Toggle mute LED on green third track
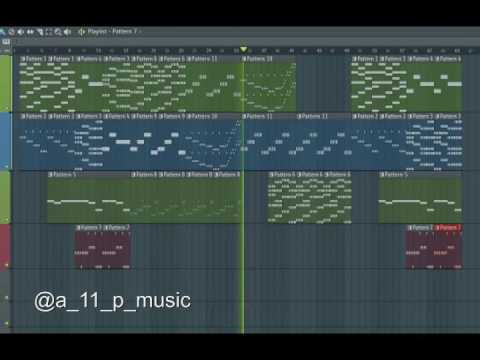Viewport: 480px width, 360px height. pos(7,220)
